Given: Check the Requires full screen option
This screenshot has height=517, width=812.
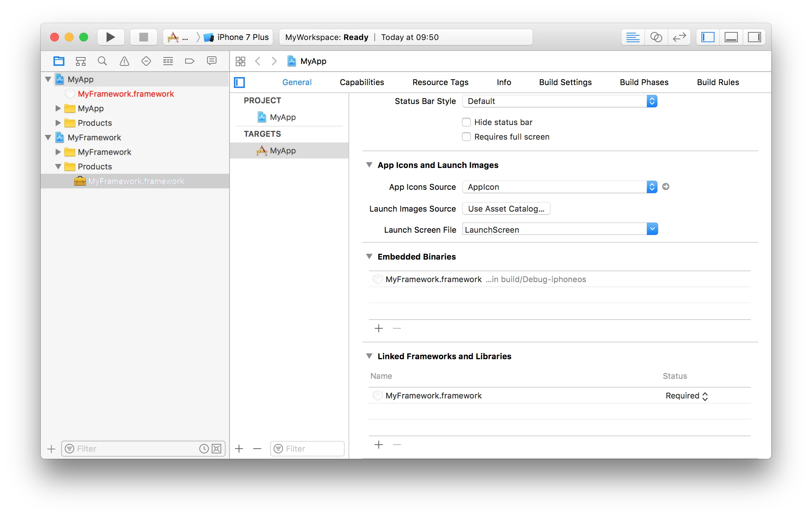Looking at the screenshot, I should click(x=466, y=137).
